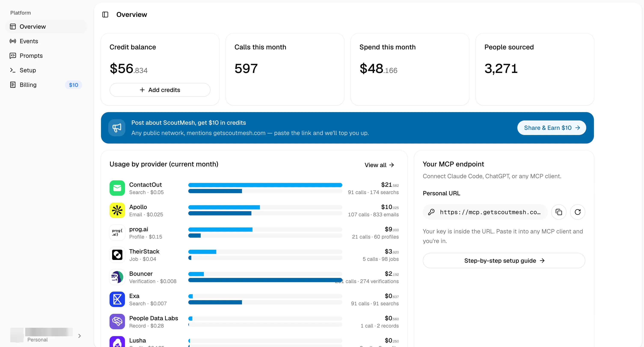
Task: Click '1 call · 2 records' text
Action: [x=380, y=326]
